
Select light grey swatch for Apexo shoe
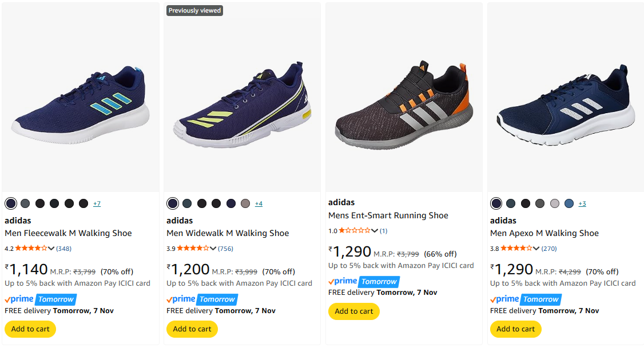pos(554,203)
